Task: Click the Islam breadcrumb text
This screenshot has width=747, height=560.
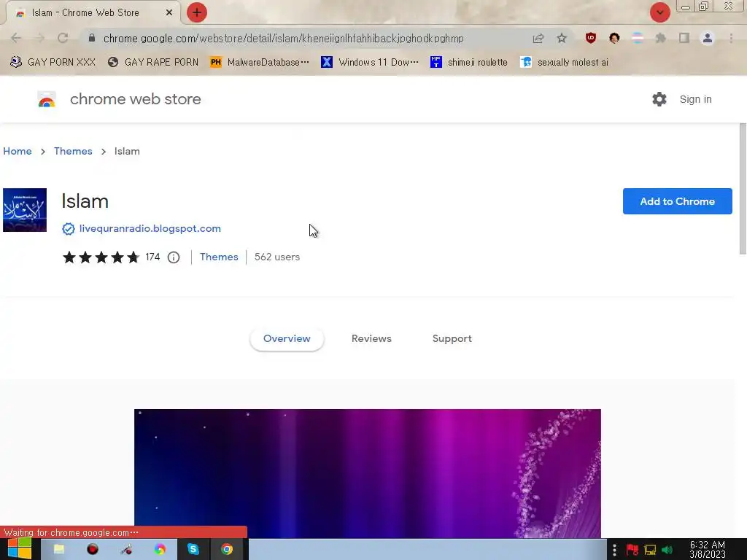Action: pos(127,151)
